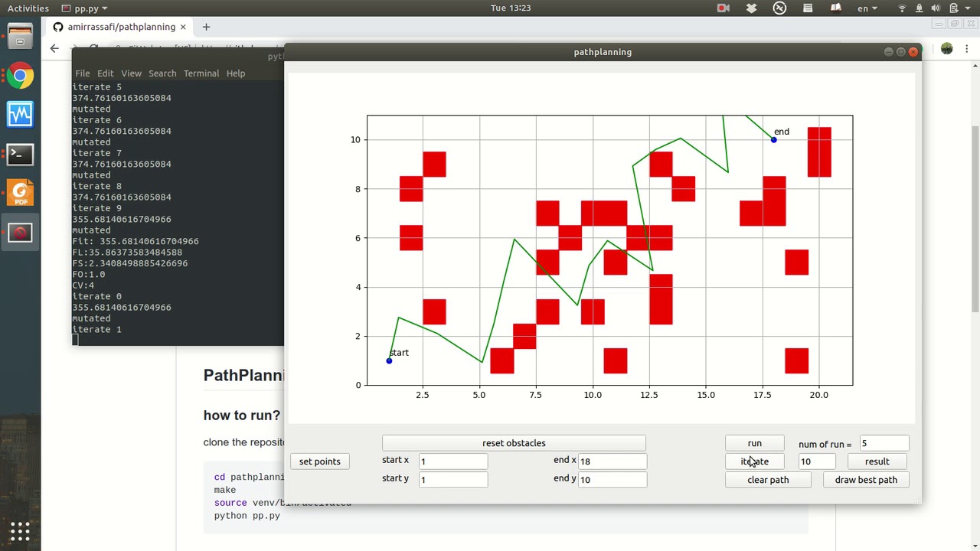Open the terminal Terminal menu

click(201, 73)
